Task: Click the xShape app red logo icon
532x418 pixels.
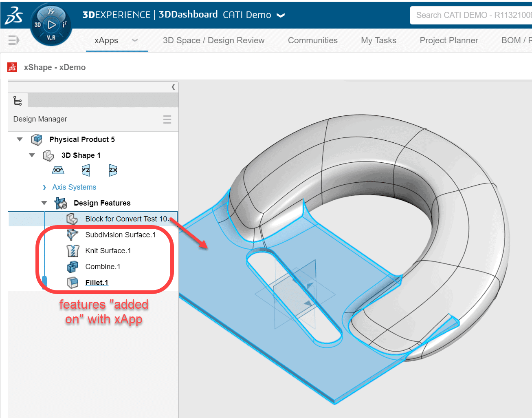Action: 12,67
